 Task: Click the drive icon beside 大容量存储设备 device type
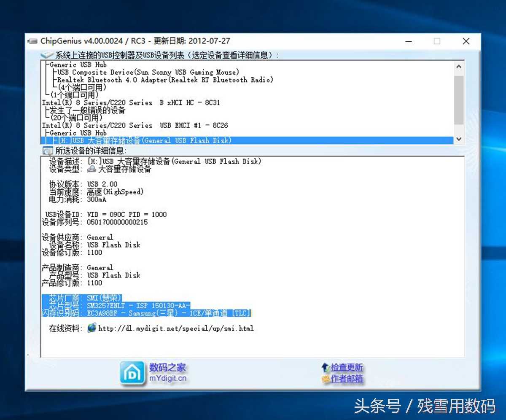click(92, 169)
